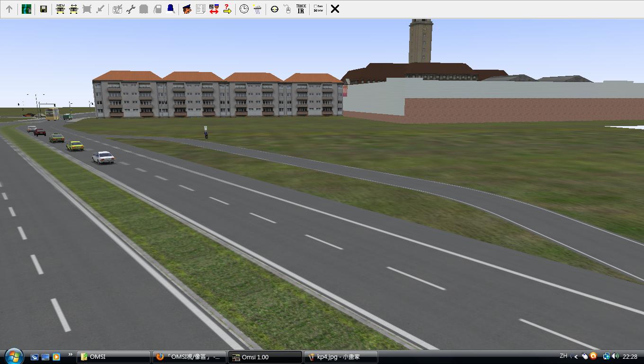Image resolution: width=644 pixels, height=364 pixels.
Task: Open the driver face icon
Action: point(187,9)
